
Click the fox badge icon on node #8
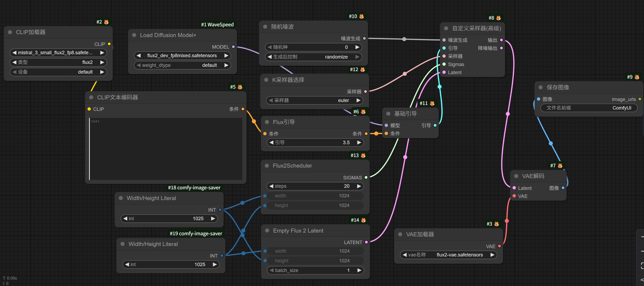[x=498, y=18]
